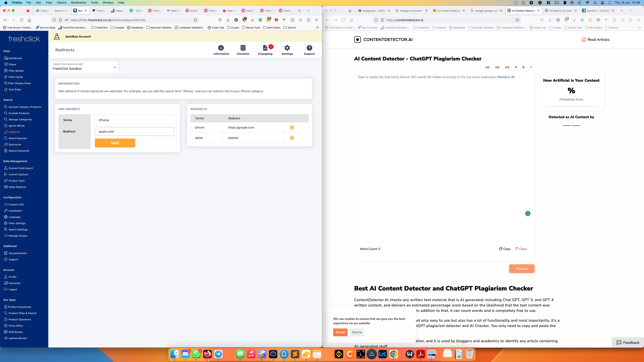Screen dimensions: 644x362
Task: Open Google Chrome from the Dock
Action: [x=394, y=354]
